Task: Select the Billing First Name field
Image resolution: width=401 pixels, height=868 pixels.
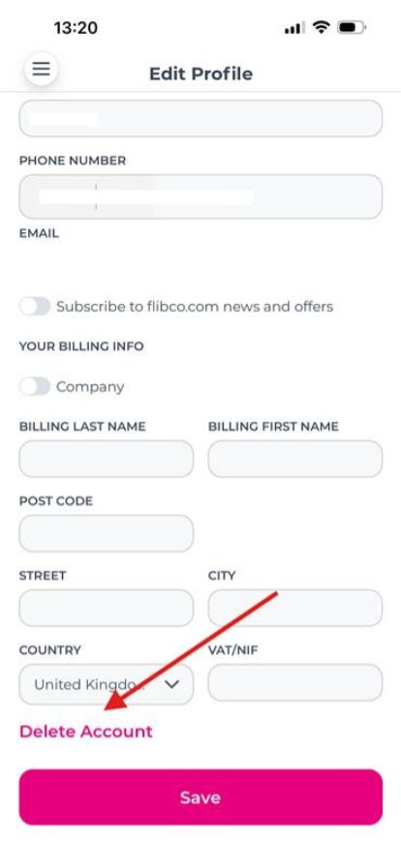Action: pyautogui.click(x=295, y=459)
